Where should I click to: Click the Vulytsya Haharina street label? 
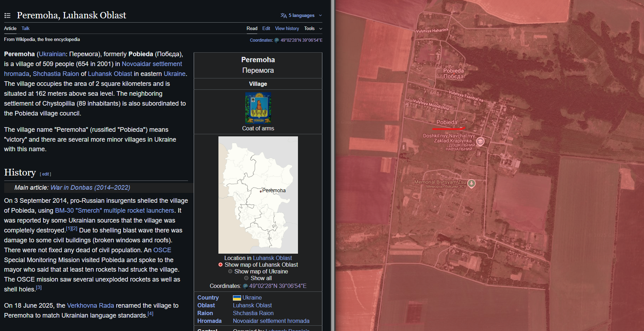[432, 30]
